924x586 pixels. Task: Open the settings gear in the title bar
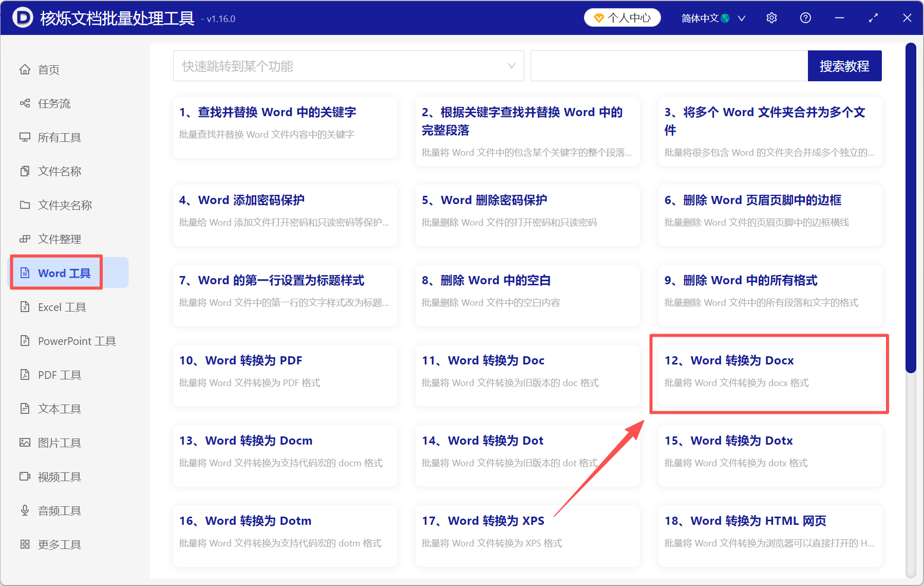(x=771, y=17)
